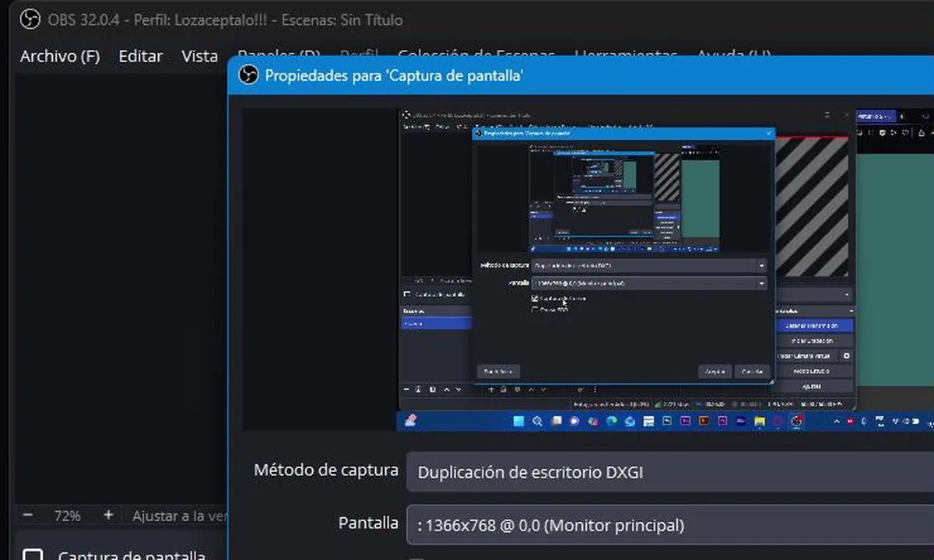Click the Método de captura label
The height and width of the screenshot is (560, 934).
click(326, 470)
